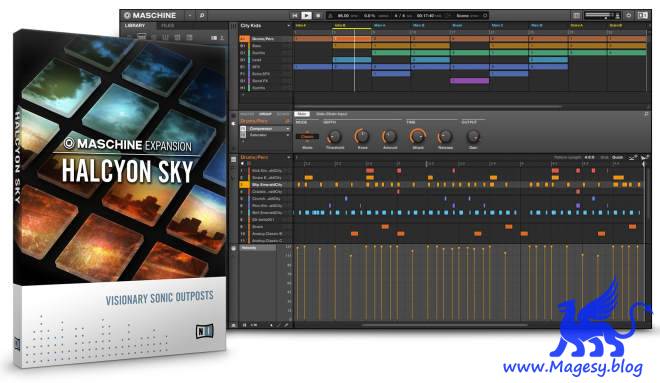Select the Groups file type icon in browser
The image size is (660, 383).
point(142,37)
